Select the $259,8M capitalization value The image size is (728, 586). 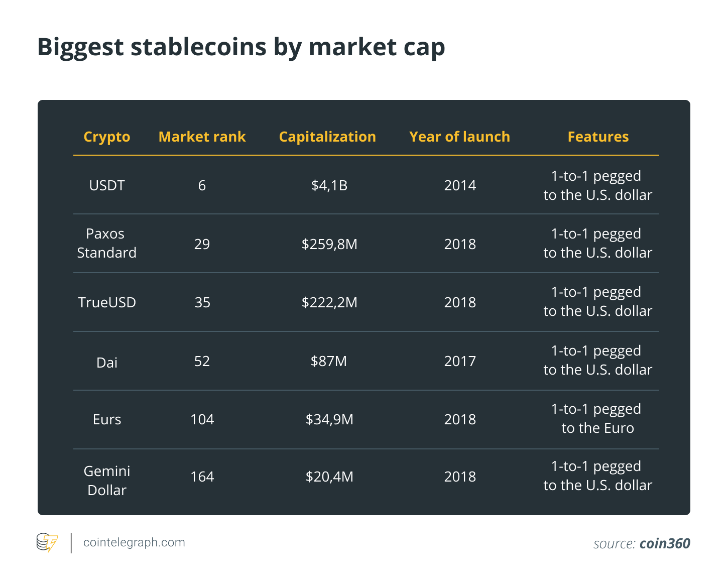click(329, 244)
